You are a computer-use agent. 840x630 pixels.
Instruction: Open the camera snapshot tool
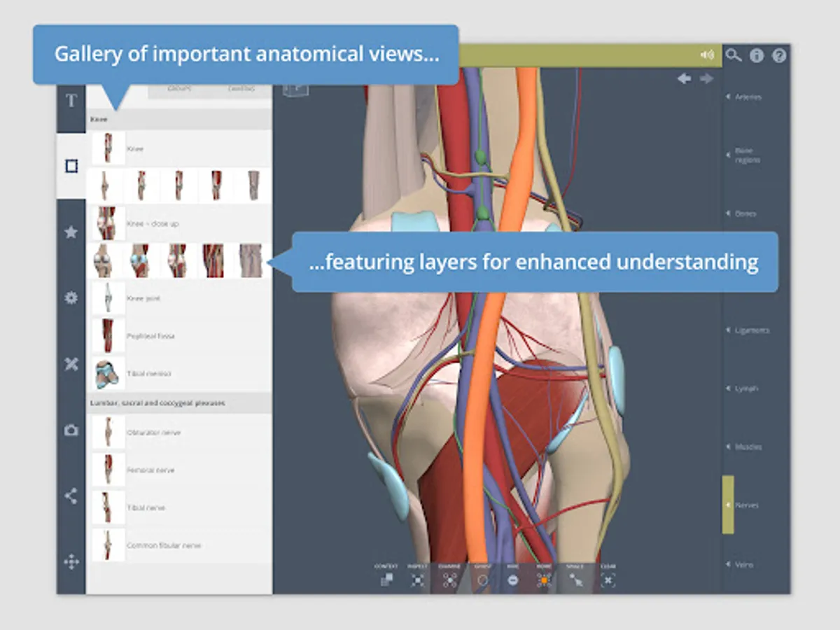[x=71, y=430]
